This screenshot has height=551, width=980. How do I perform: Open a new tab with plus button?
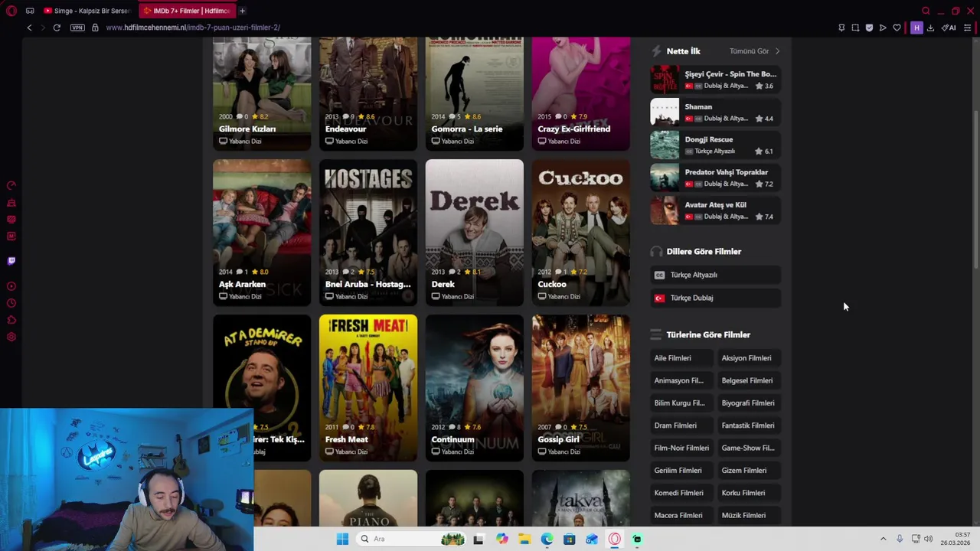[242, 11]
